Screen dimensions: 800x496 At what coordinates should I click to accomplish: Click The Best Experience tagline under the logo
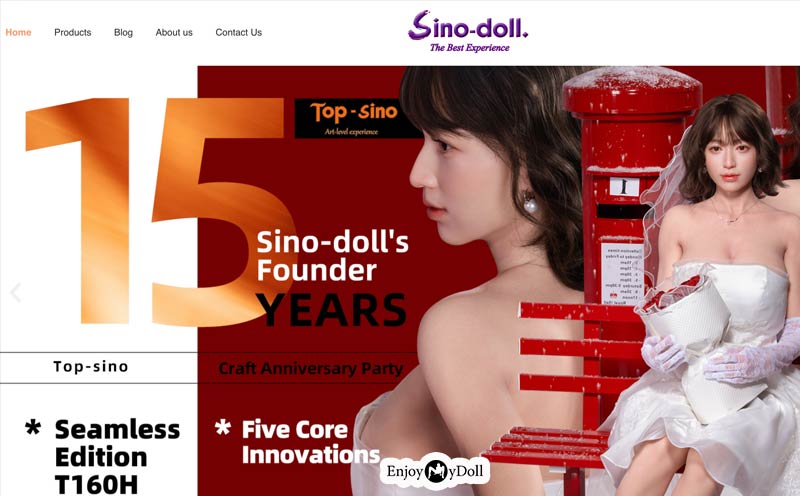point(469,48)
